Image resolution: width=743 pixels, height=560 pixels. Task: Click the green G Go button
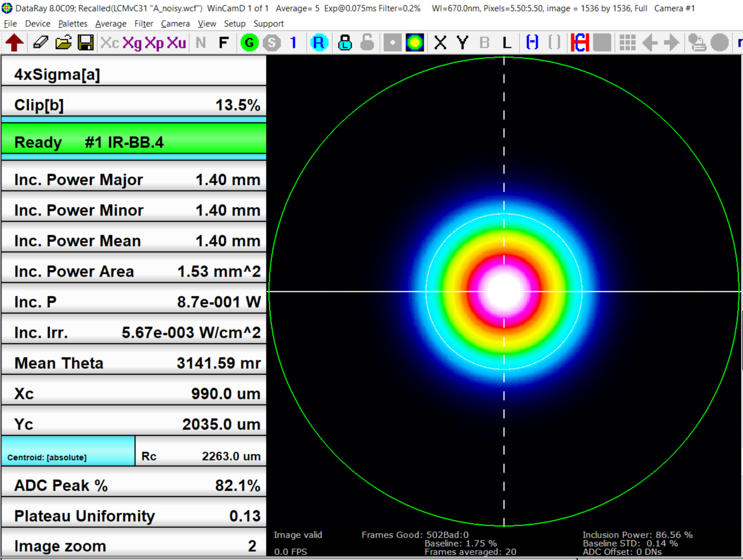coord(250,43)
